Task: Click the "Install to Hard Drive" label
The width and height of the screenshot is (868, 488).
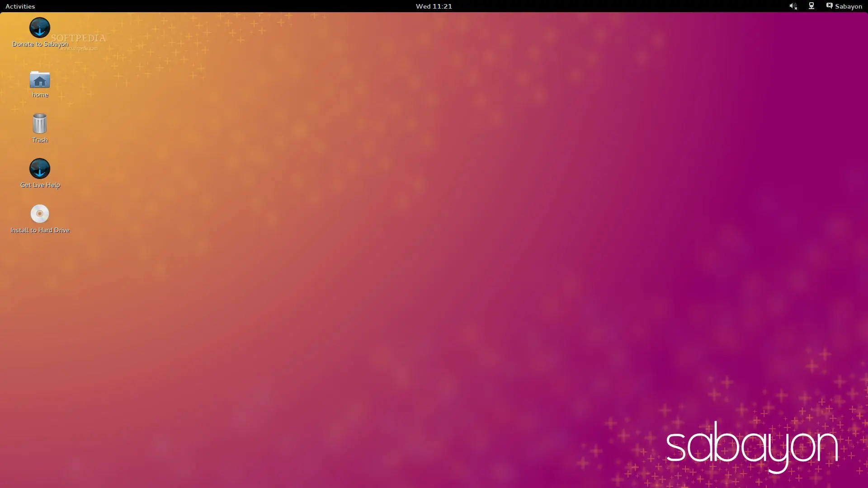Action: 40,230
